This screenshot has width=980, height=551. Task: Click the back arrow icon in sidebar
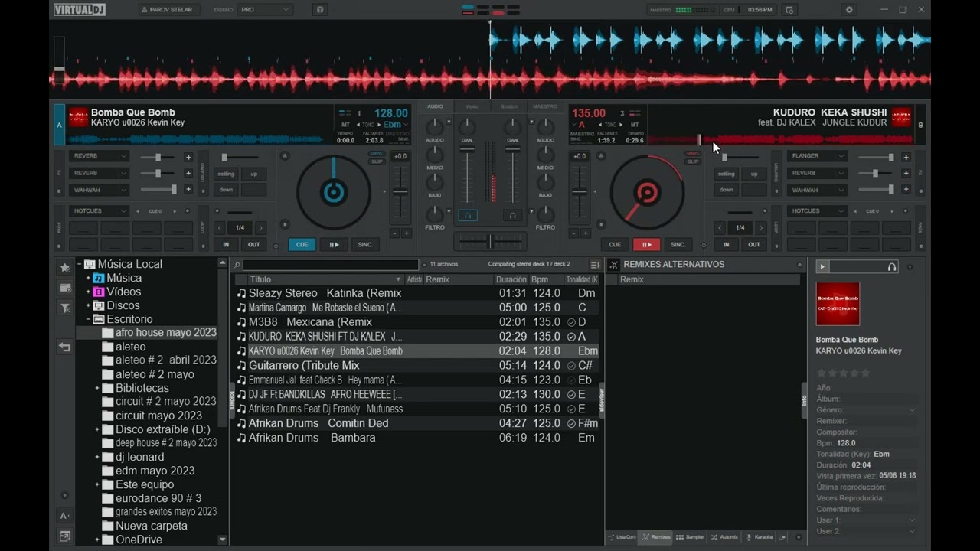click(x=65, y=347)
